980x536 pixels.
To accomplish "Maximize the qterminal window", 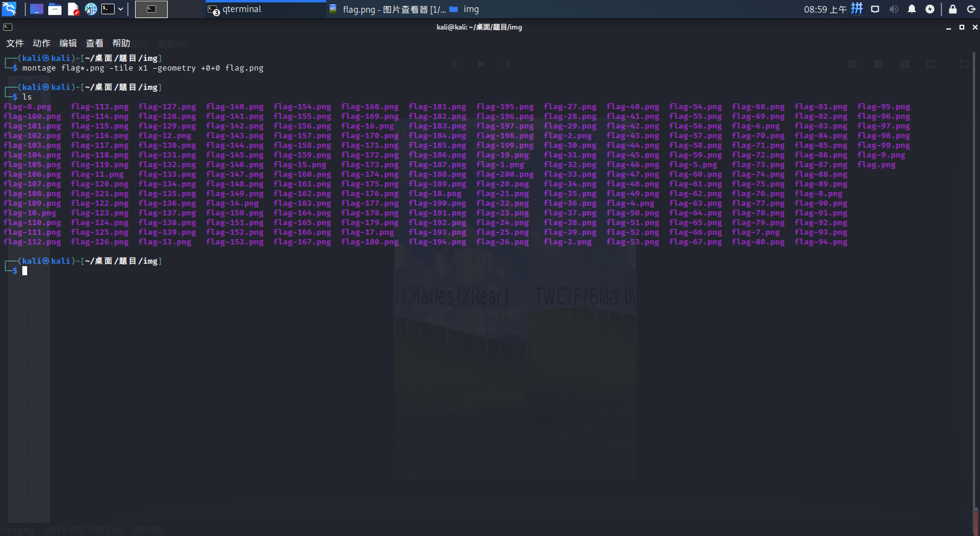I will pyautogui.click(x=962, y=27).
